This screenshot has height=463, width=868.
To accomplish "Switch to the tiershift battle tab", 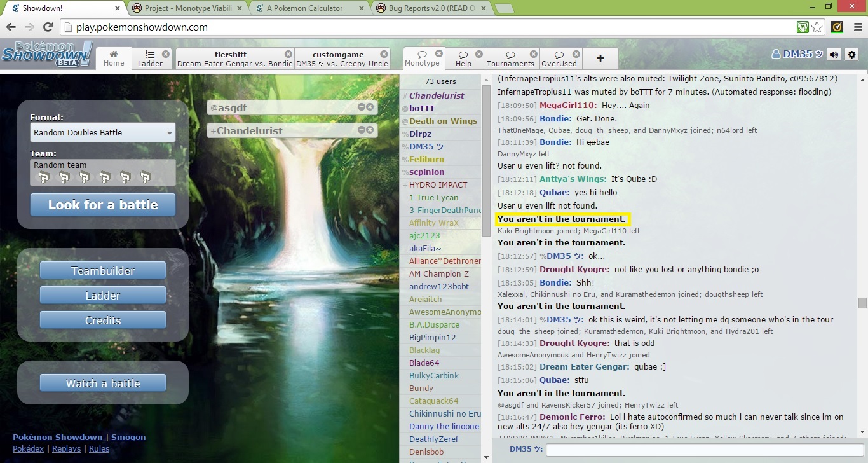I will click(x=234, y=58).
